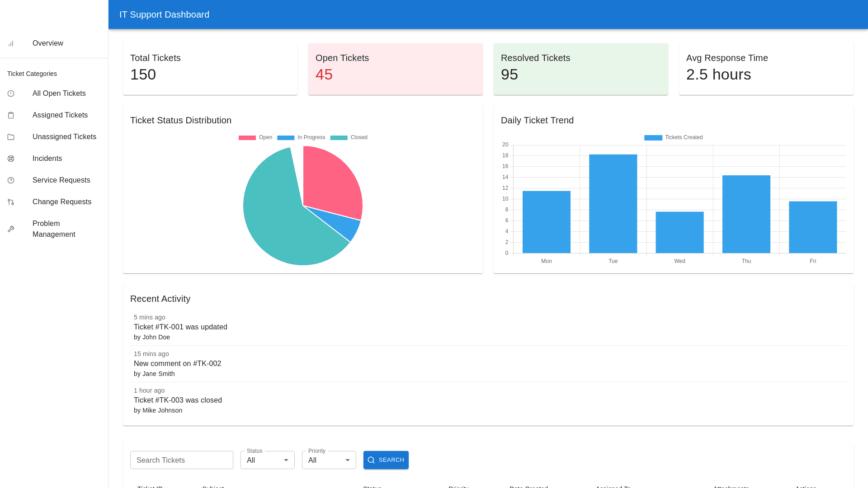Open the Status filter dropdown
This screenshot has width=868, height=488.
[267, 460]
